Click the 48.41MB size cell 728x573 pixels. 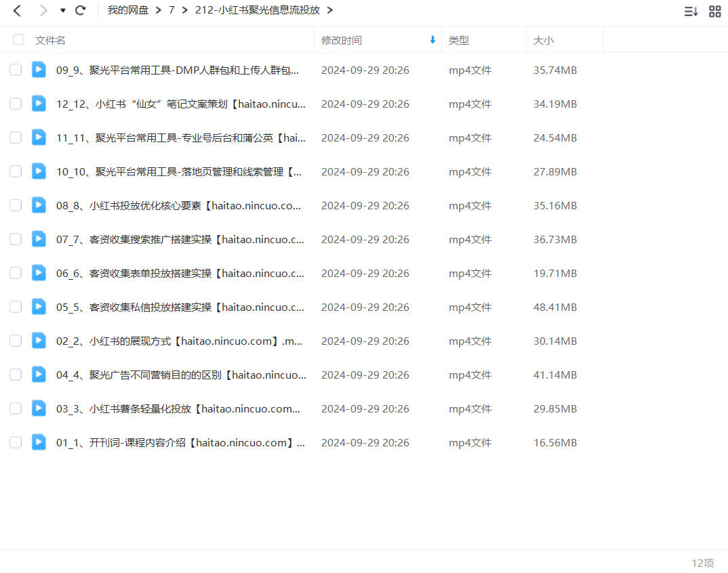(x=555, y=307)
